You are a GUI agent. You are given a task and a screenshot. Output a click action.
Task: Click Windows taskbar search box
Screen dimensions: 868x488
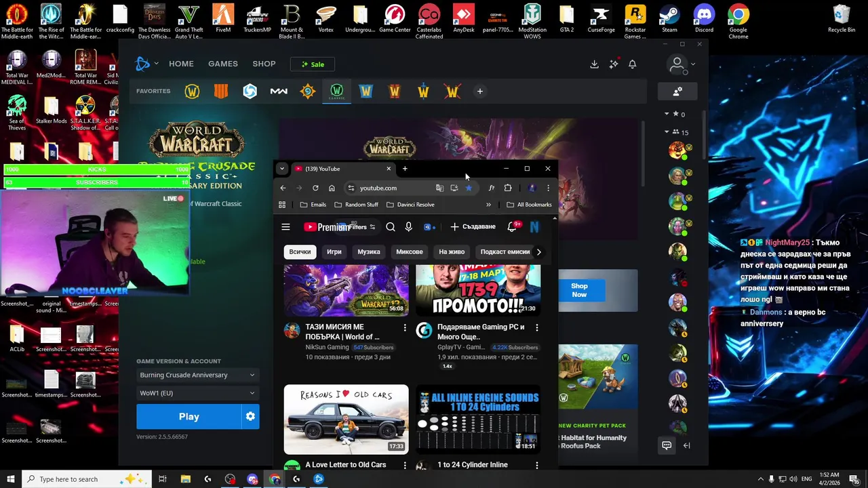(88, 479)
